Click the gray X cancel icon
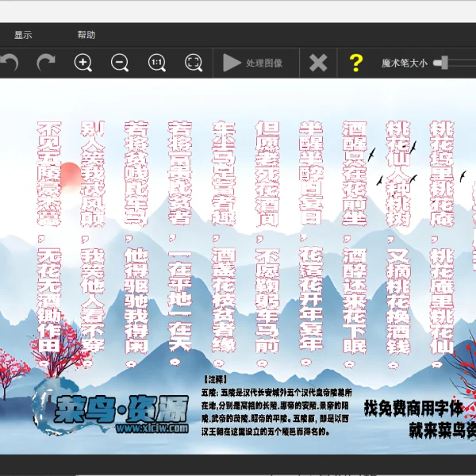This screenshot has height=476, width=476. 318,63
